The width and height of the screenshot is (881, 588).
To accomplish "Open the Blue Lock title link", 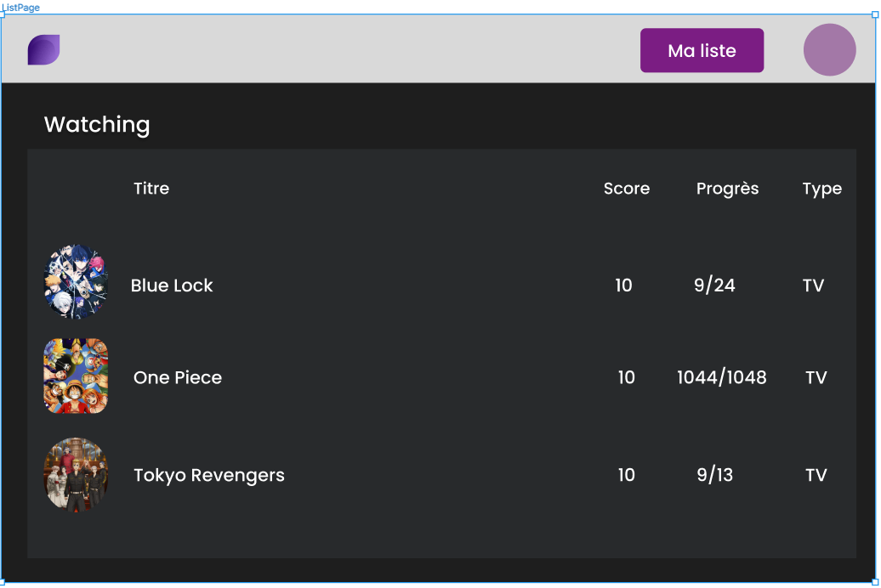I will pos(172,286).
